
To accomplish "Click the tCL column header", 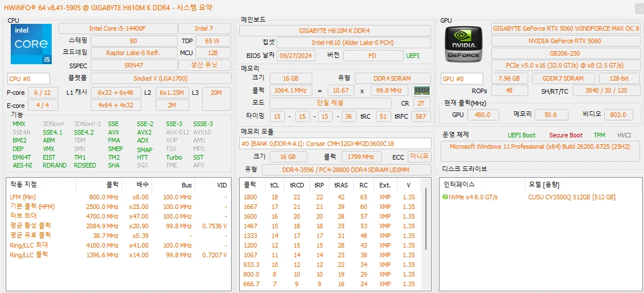I will pyautogui.click(x=275, y=185).
